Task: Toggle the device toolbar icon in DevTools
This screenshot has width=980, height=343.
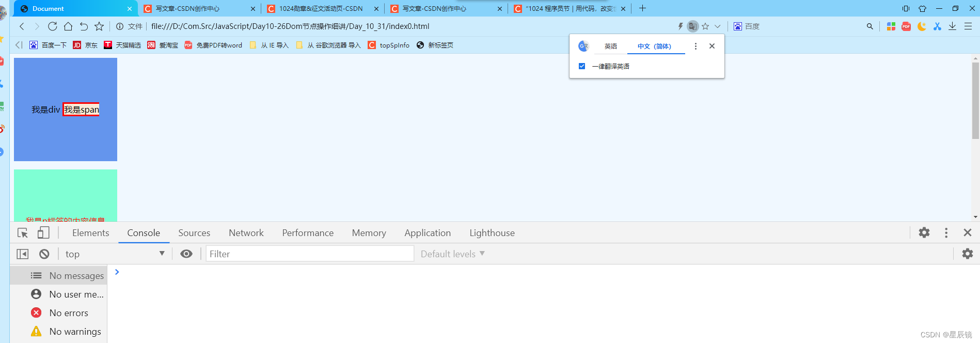Action: [43, 233]
